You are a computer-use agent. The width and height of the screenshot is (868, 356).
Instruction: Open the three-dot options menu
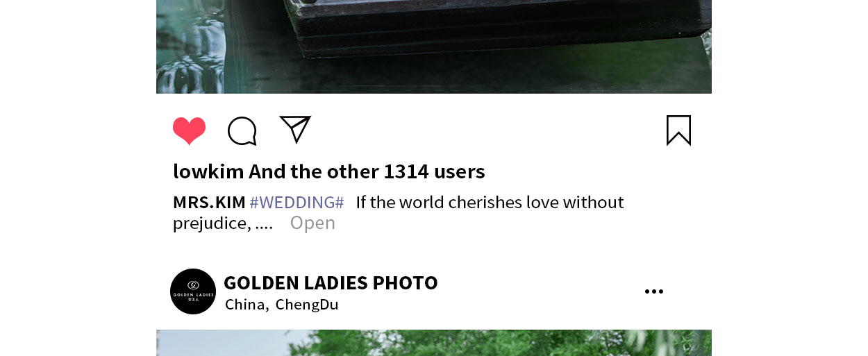pyautogui.click(x=654, y=291)
